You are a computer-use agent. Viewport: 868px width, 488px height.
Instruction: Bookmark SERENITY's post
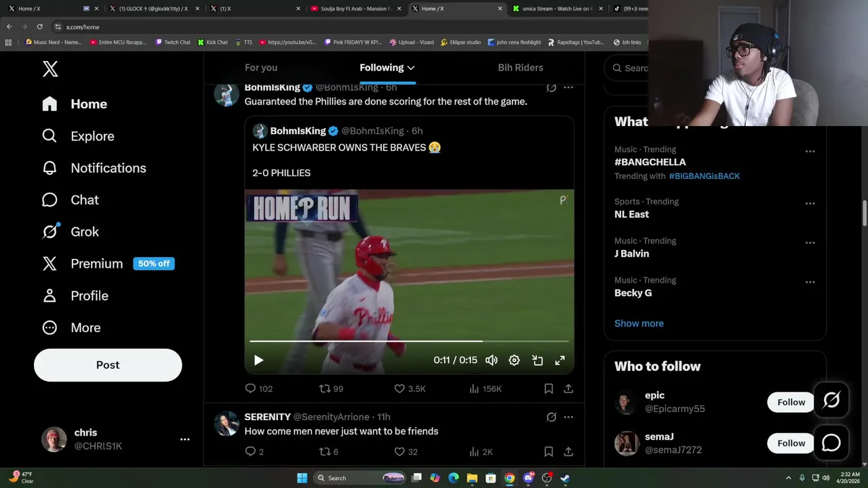pos(549,451)
